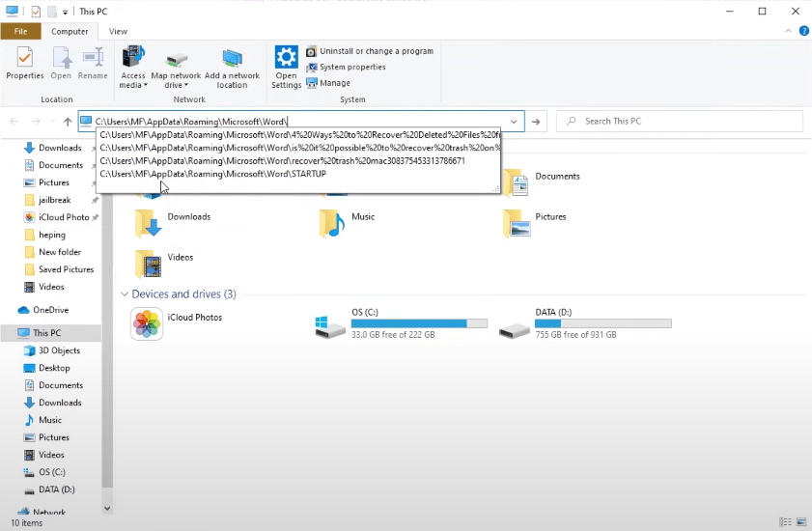The width and height of the screenshot is (812, 531).
Task: Open Downloads under This PC tree
Action: click(60, 403)
